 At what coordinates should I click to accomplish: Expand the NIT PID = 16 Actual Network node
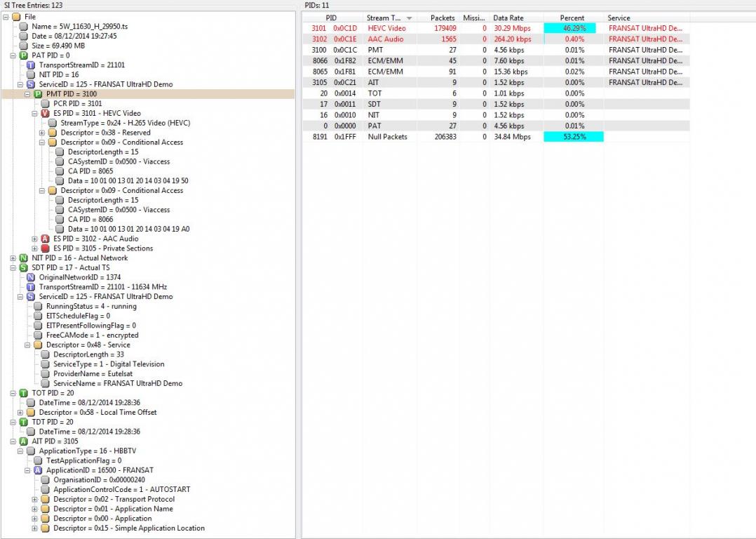(13, 258)
